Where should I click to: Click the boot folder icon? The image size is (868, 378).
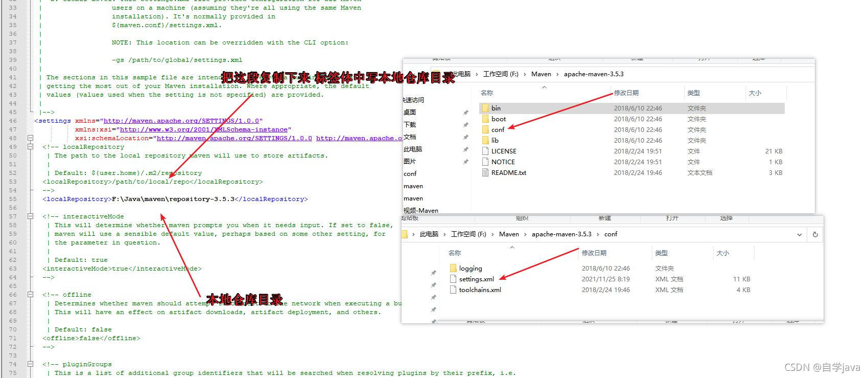(x=485, y=119)
